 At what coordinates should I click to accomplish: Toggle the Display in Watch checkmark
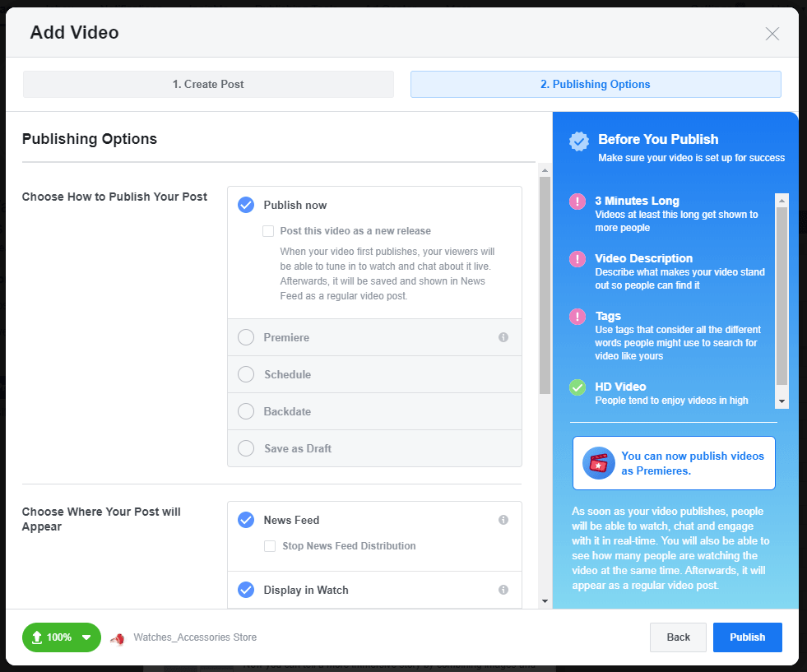246,590
